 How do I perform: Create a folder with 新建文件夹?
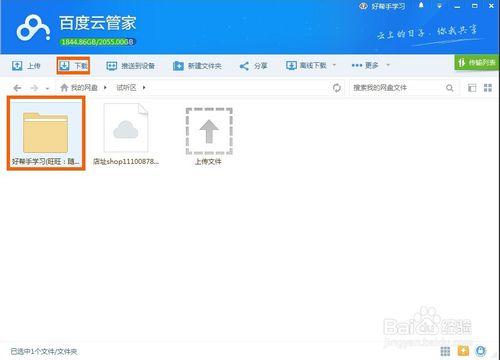pyautogui.click(x=197, y=66)
